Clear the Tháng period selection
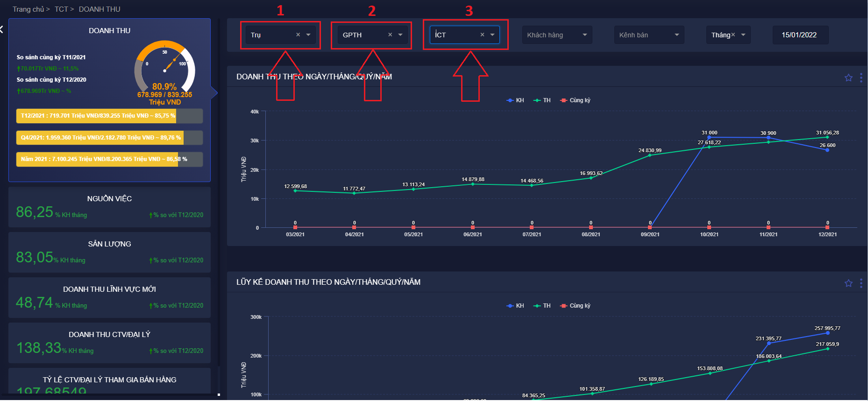Viewport: 868px width, 401px height. [733, 35]
